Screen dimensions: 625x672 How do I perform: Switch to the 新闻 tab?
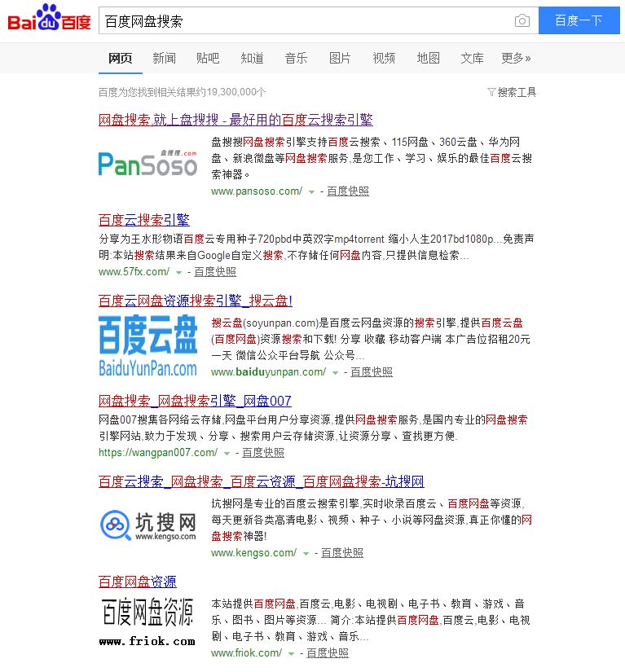pyautogui.click(x=164, y=58)
